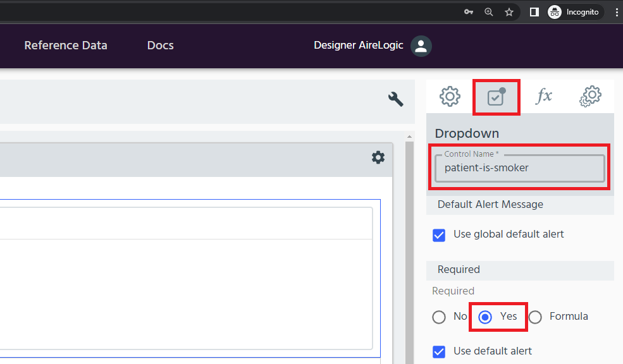623x364 pixels.
Task: Click the wrench tools icon
Action: pos(396,99)
